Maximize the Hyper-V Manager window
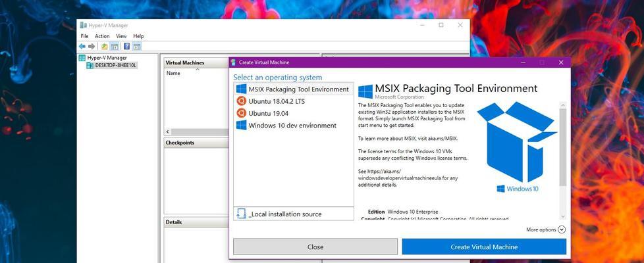 [x=441, y=25]
